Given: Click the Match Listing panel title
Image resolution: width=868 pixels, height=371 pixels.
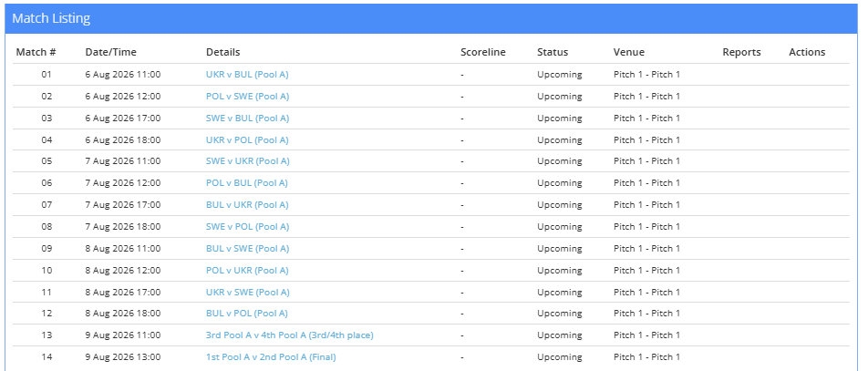Looking at the screenshot, I should point(51,18).
